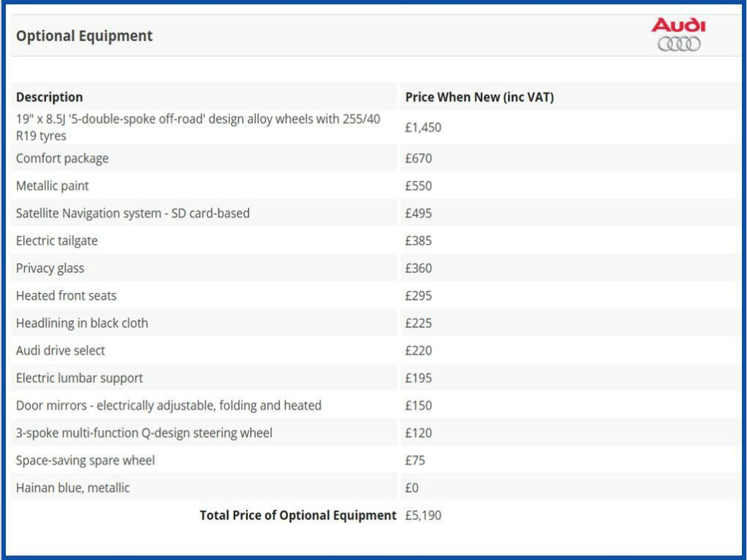The width and height of the screenshot is (747, 560).
Task: Click the Electric tailgate item
Action: click(57, 241)
